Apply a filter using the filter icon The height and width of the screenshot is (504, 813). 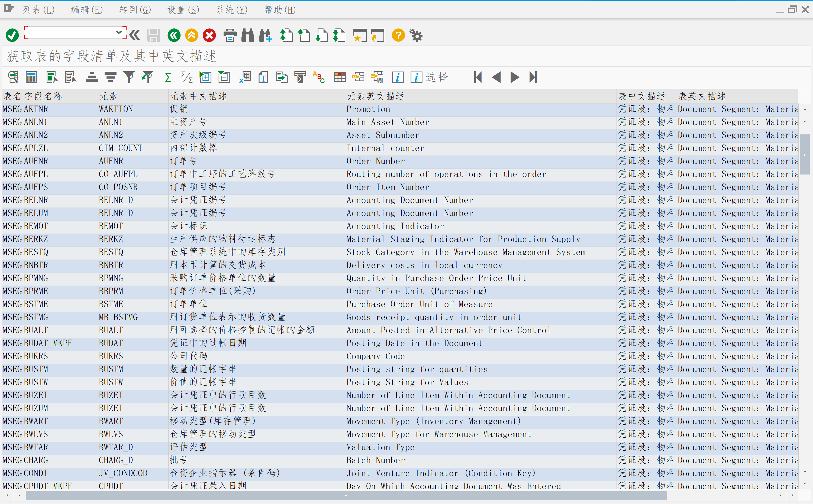129,77
